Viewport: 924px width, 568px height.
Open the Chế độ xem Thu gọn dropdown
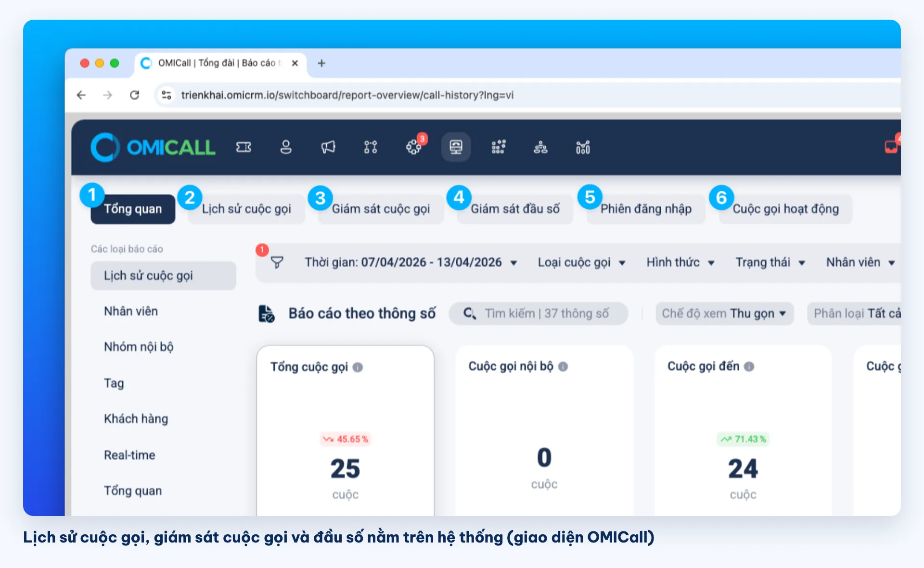coord(724,314)
